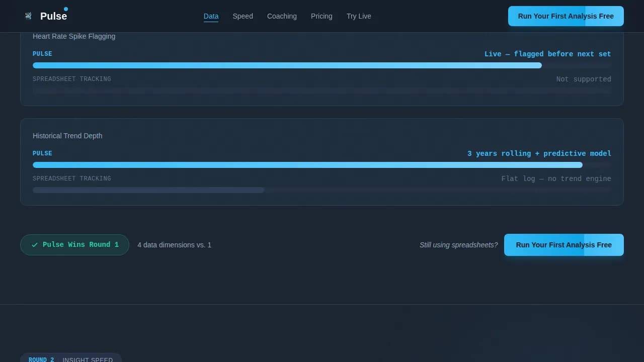Click 'Live — flagged before next set' text
The image size is (644, 362).
(548, 54)
